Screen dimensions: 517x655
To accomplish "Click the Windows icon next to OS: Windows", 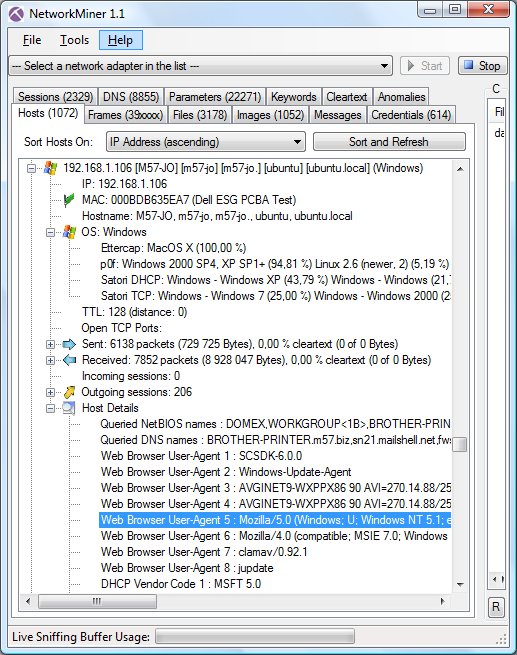I will pyautogui.click(x=69, y=232).
